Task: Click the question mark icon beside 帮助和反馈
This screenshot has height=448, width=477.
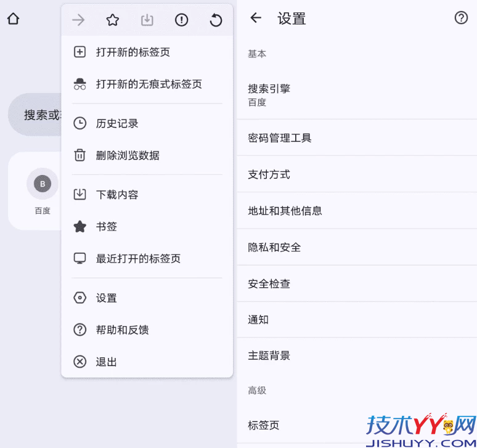Action: [79, 330]
